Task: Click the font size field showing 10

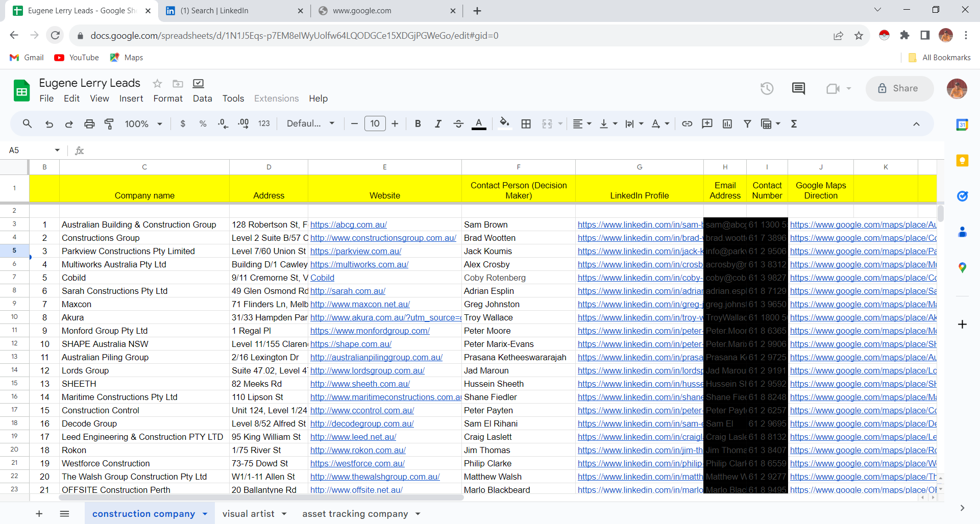Action: (x=375, y=123)
